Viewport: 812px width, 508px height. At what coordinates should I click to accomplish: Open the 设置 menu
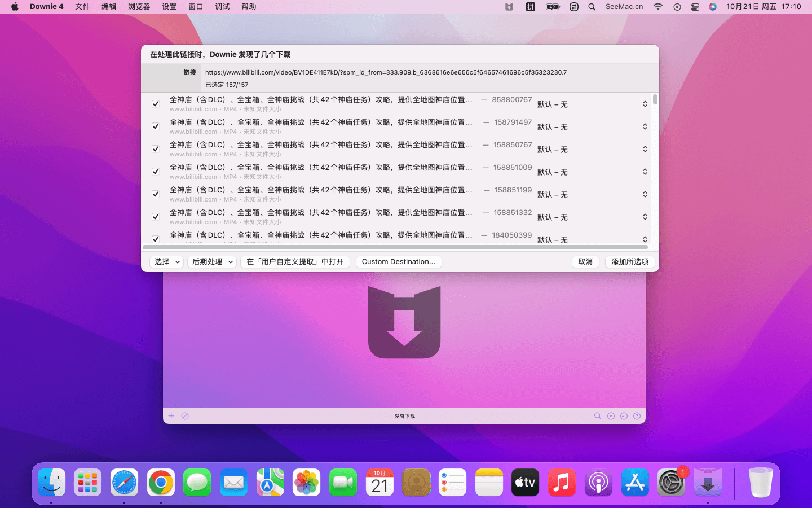169,7
